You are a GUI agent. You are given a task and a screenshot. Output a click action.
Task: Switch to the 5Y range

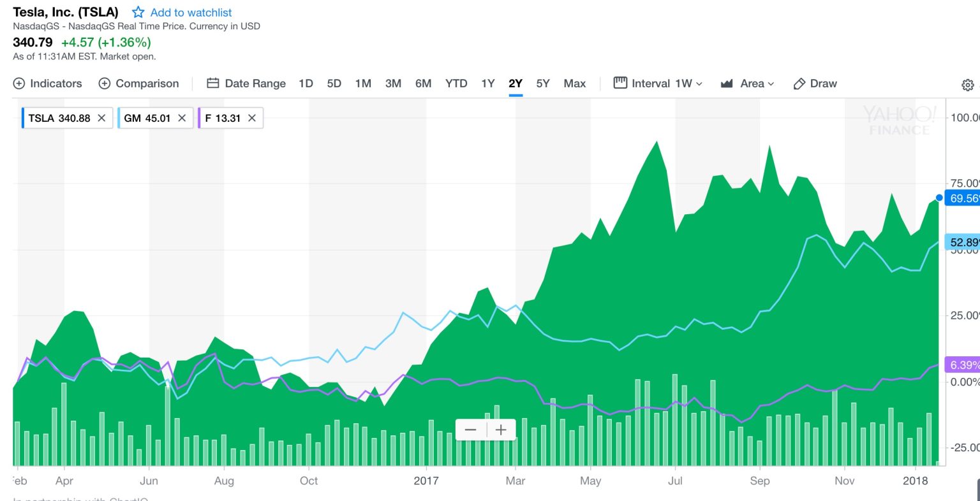coord(543,83)
